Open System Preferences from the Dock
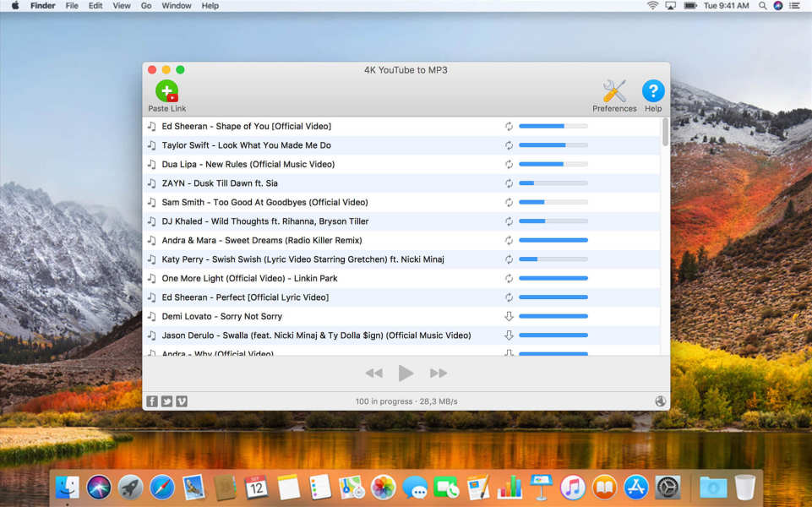This screenshot has width=812, height=507. (x=668, y=488)
